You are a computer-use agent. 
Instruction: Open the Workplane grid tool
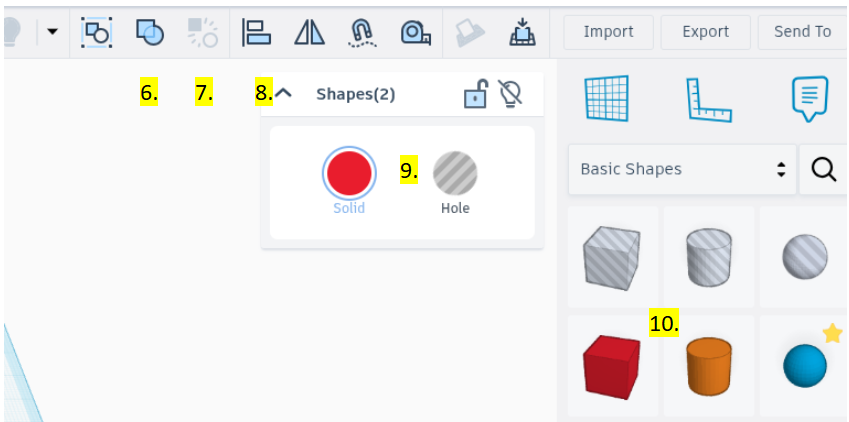pyautogui.click(x=606, y=98)
